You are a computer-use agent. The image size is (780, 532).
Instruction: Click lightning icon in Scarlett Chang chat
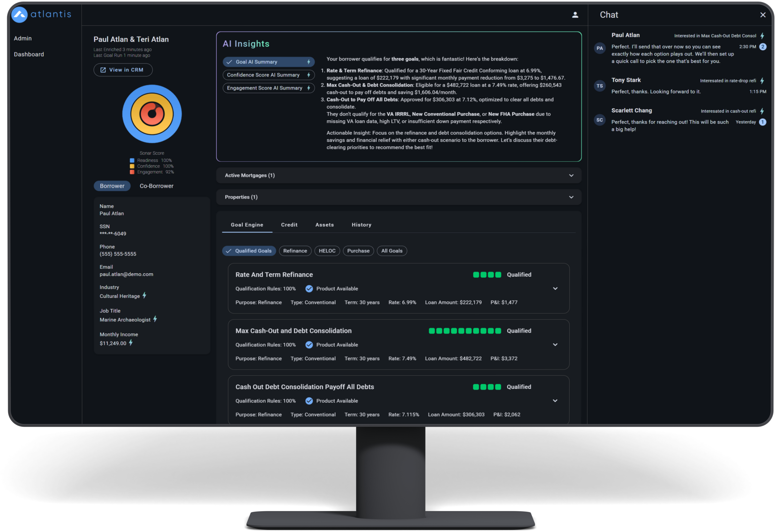(762, 111)
